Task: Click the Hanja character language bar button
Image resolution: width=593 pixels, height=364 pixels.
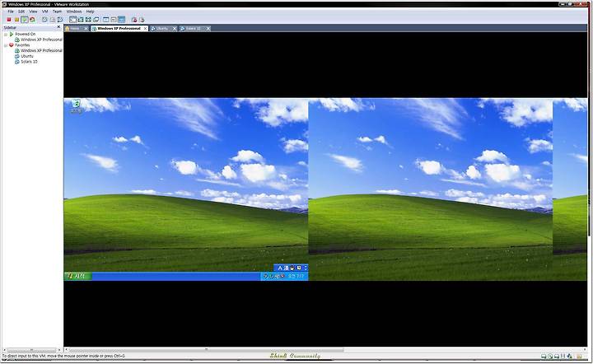Action: 286,268
